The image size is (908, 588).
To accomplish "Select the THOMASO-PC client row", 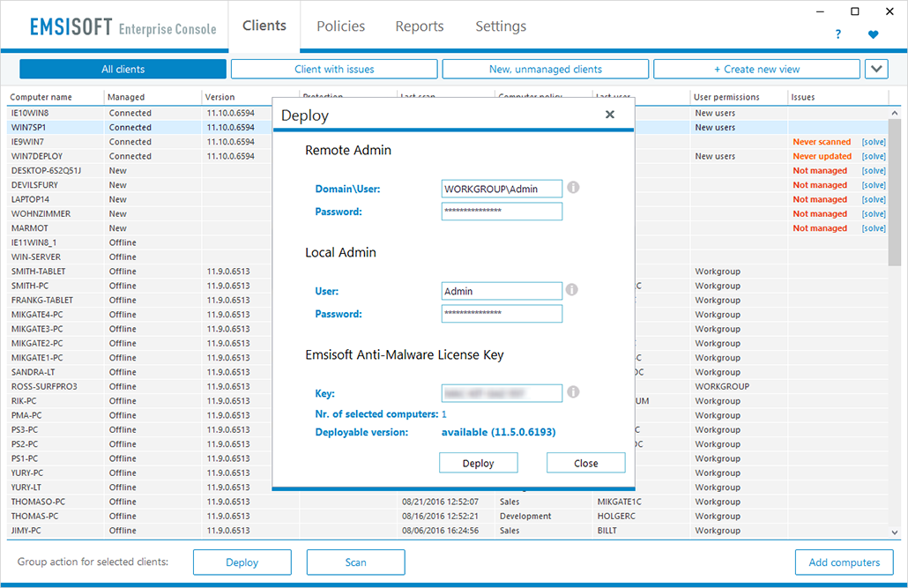I will click(x=448, y=502).
